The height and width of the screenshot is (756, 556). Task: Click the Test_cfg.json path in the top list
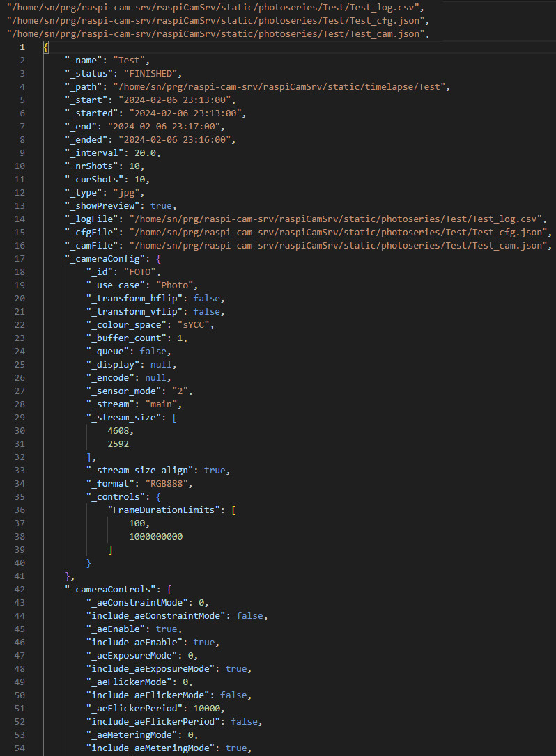coord(215,21)
